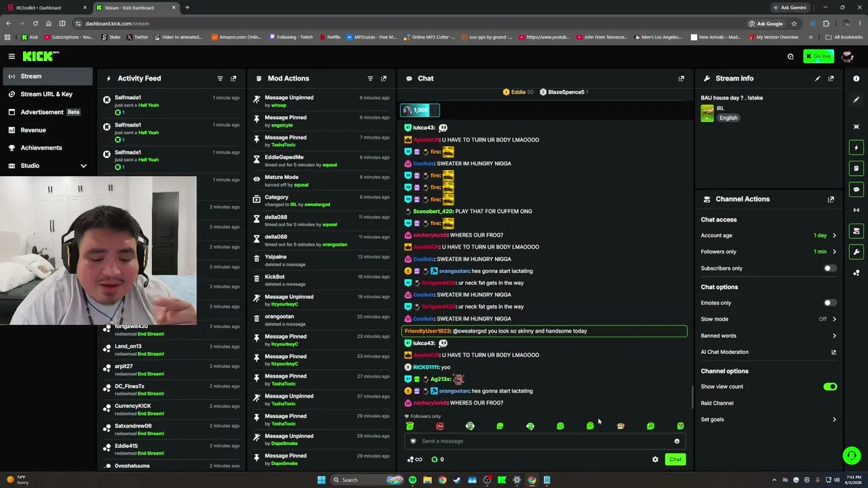Click the Mature Mode mod action entry

[x=322, y=181]
